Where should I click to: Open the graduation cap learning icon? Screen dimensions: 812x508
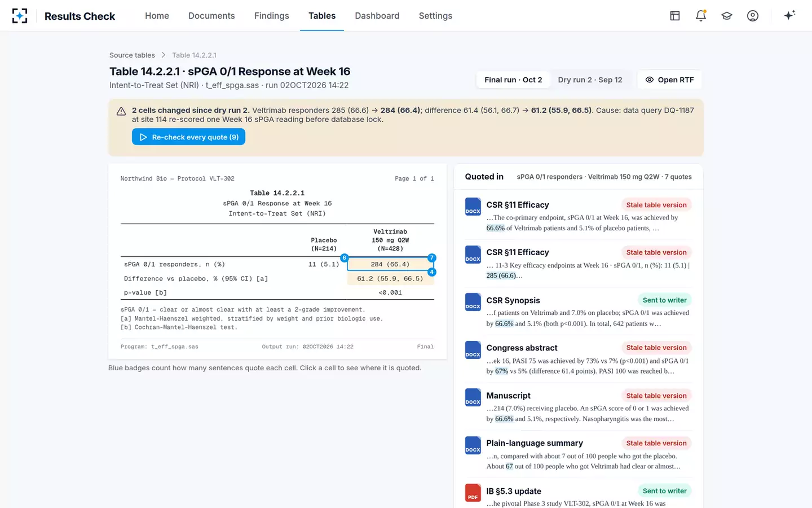pyautogui.click(x=727, y=16)
